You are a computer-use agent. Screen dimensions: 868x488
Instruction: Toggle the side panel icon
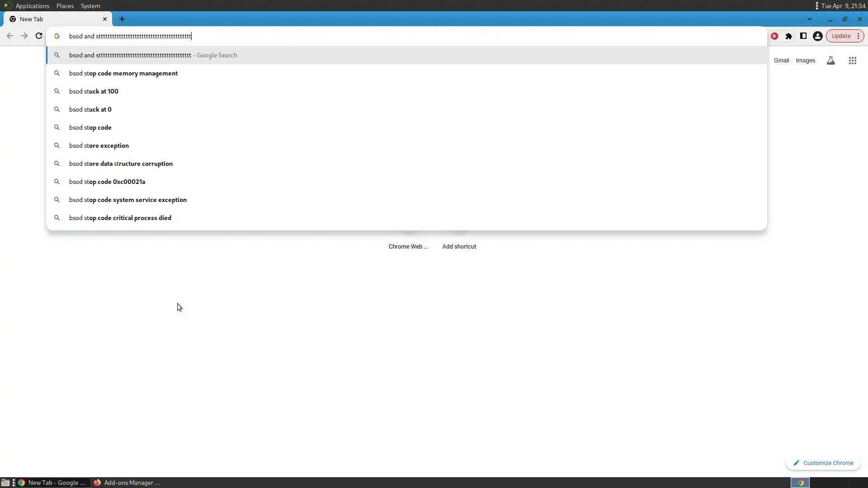point(803,36)
